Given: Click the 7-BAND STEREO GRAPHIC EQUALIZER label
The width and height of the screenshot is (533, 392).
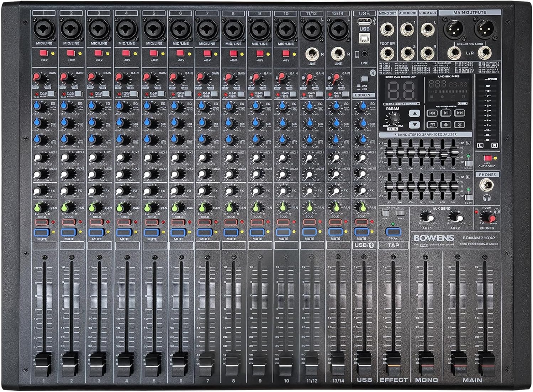Looking at the screenshot, I should (x=426, y=134).
